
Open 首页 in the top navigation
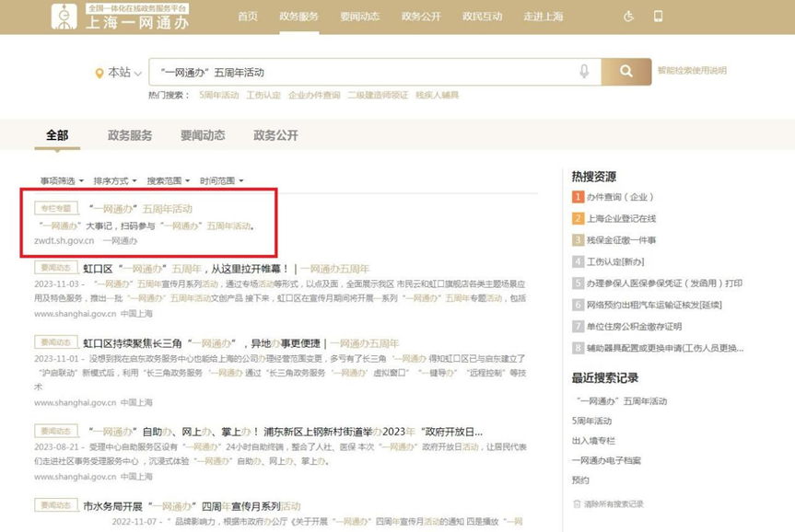248,17
